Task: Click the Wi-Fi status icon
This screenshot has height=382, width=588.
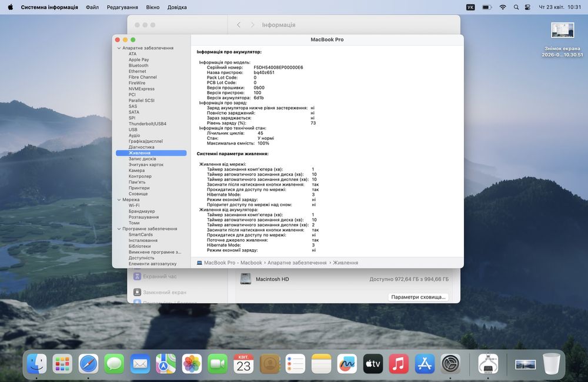Action: click(503, 7)
